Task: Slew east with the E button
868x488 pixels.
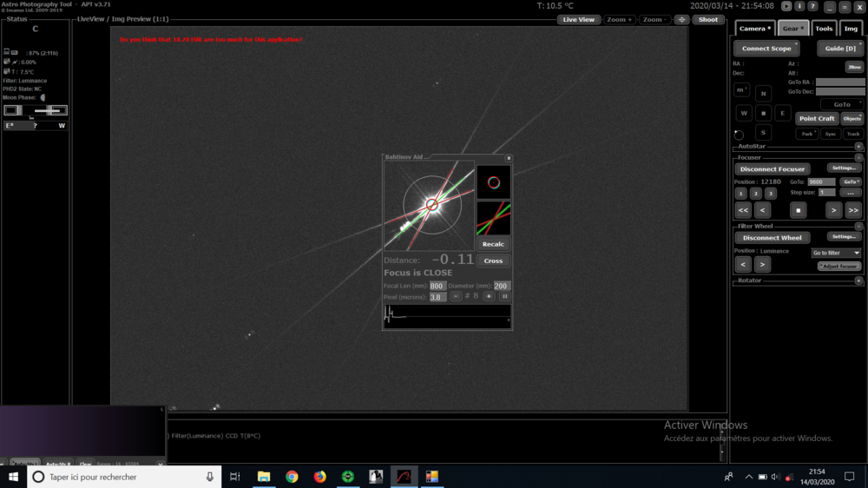Action: pos(783,113)
